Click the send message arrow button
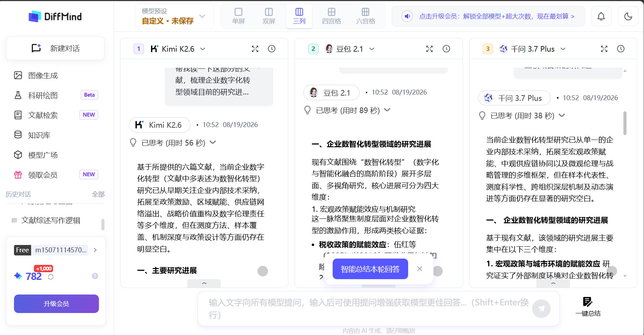 click(541, 308)
